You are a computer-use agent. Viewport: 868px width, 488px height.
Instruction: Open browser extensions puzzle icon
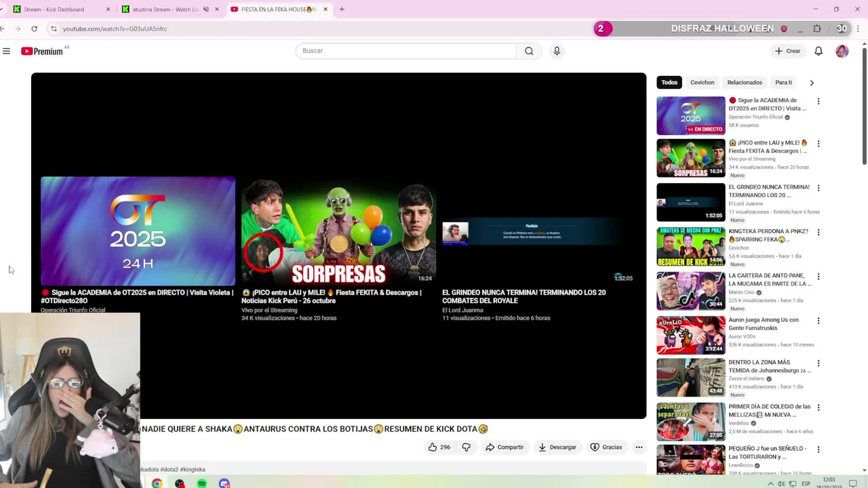click(817, 28)
